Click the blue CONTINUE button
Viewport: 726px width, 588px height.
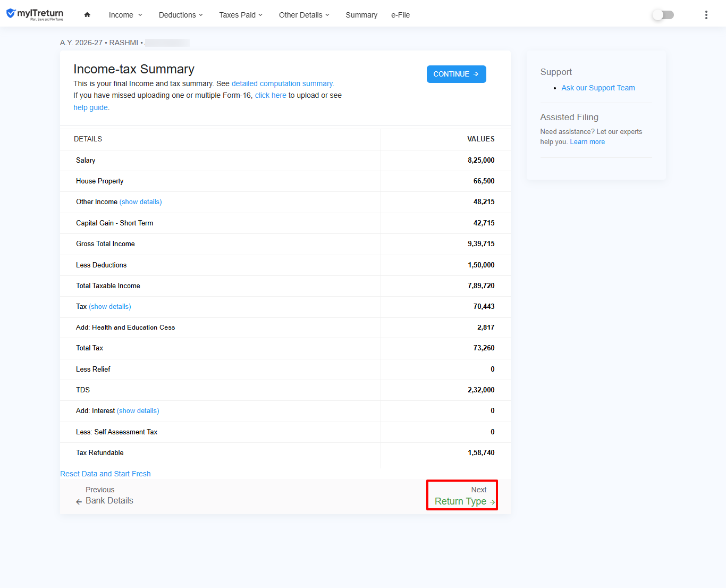pyautogui.click(x=456, y=74)
